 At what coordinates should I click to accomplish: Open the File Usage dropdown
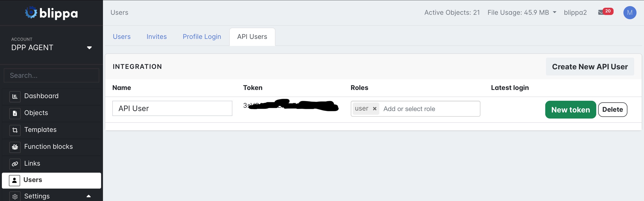click(555, 12)
